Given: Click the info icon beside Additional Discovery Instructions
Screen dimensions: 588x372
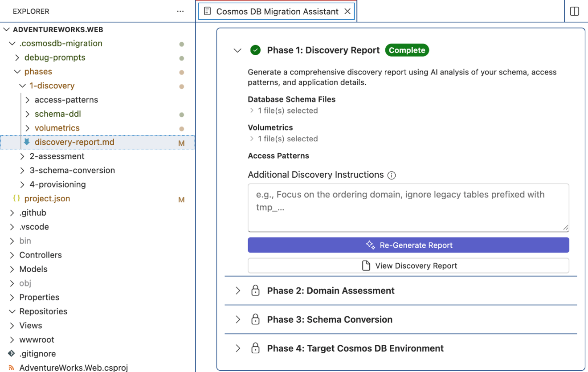Looking at the screenshot, I should click(392, 175).
